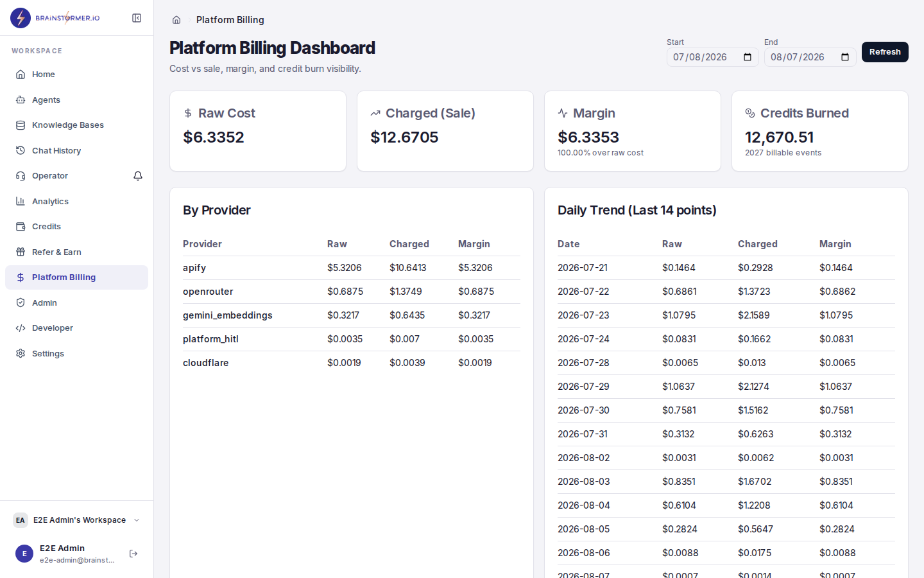The height and width of the screenshot is (578, 924).
Task: Click the Agents robot icon
Action: click(x=21, y=100)
